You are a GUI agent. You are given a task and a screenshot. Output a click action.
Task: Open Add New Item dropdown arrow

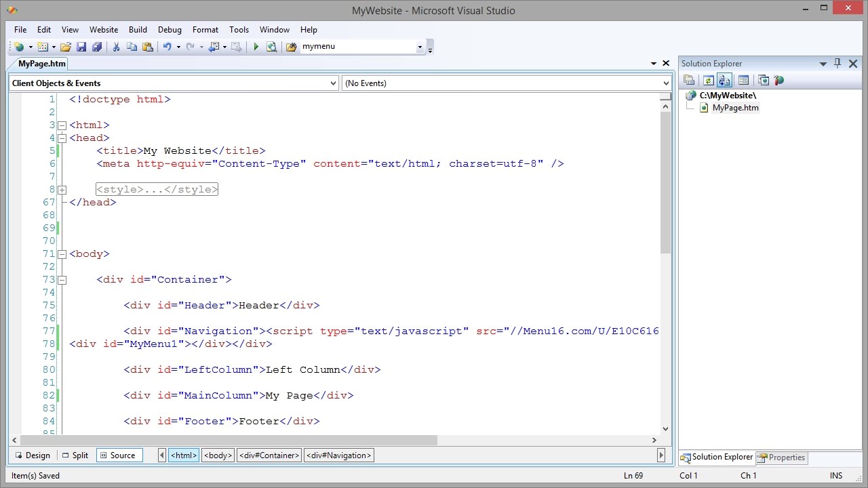[x=54, y=47]
